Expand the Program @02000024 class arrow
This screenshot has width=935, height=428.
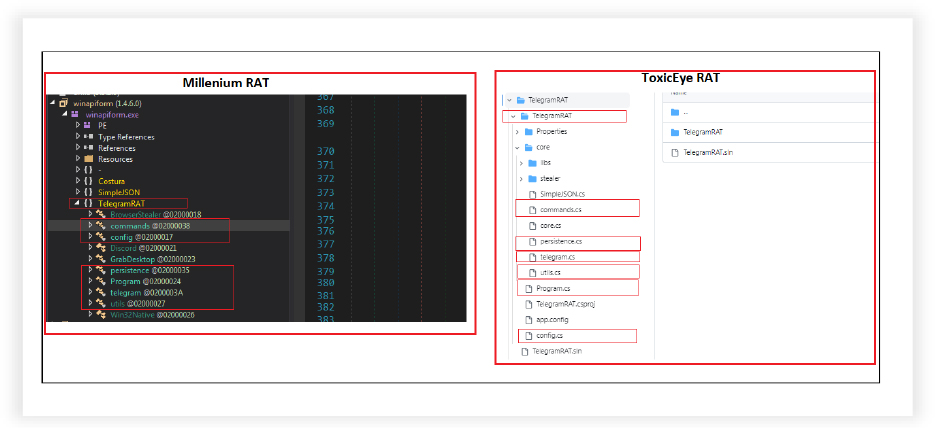(91, 281)
